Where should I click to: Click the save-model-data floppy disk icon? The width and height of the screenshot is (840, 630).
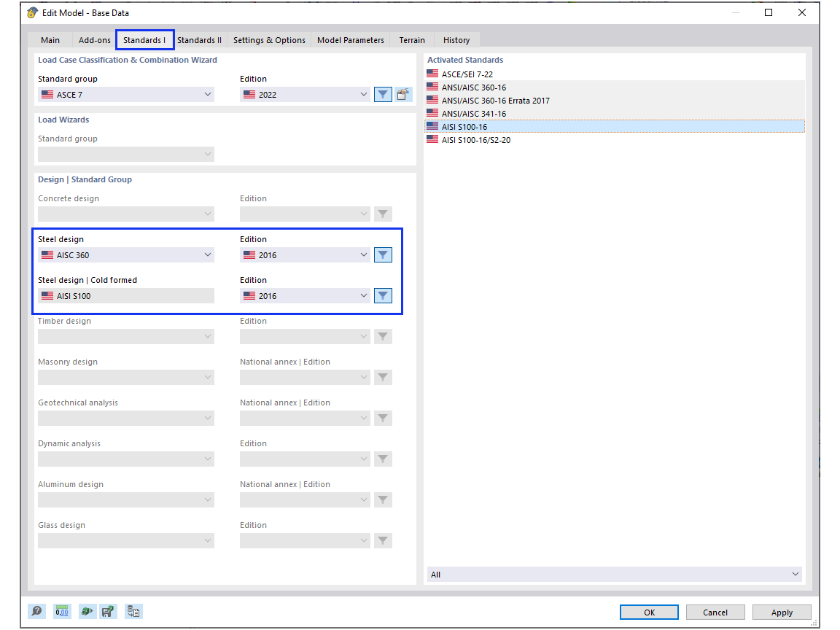(108, 611)
